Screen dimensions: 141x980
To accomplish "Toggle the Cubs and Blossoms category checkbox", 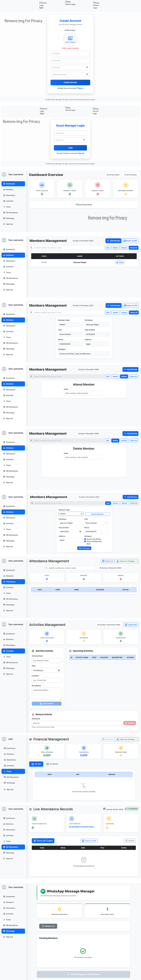I will [85, 541].
